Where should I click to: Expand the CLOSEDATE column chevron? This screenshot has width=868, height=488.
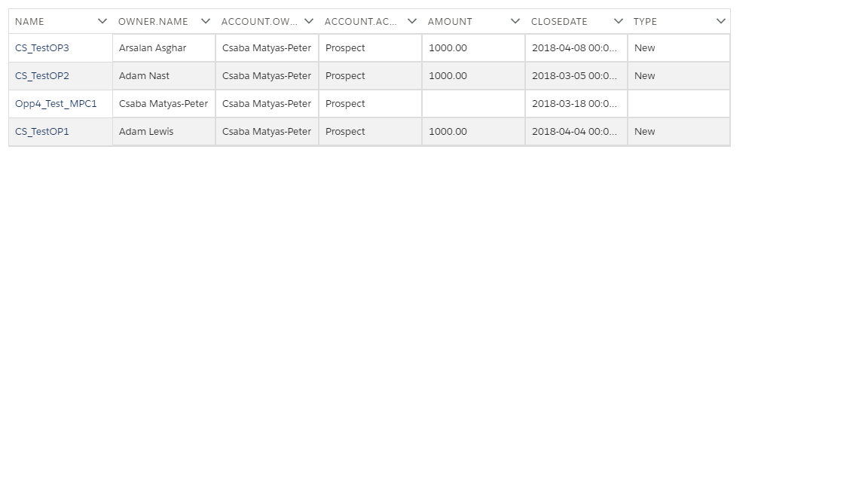[x=619, y=21]
